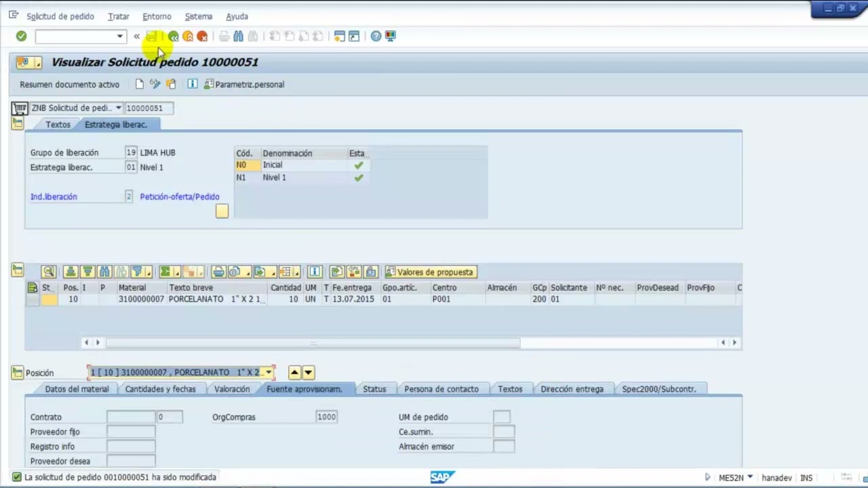868x488 pixels.
Task: Click the Ind.liberación link label
Action: (54, 197)
